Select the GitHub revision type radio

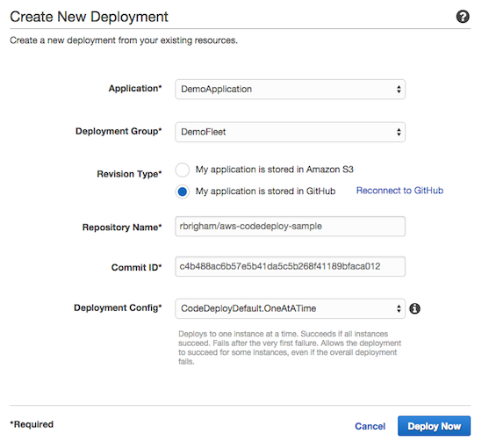click(183, 191)
